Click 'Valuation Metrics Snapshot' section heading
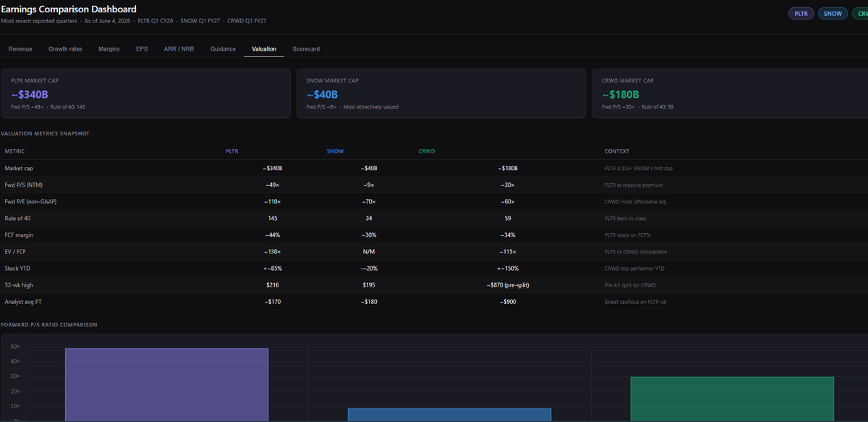 pos(45,134)
